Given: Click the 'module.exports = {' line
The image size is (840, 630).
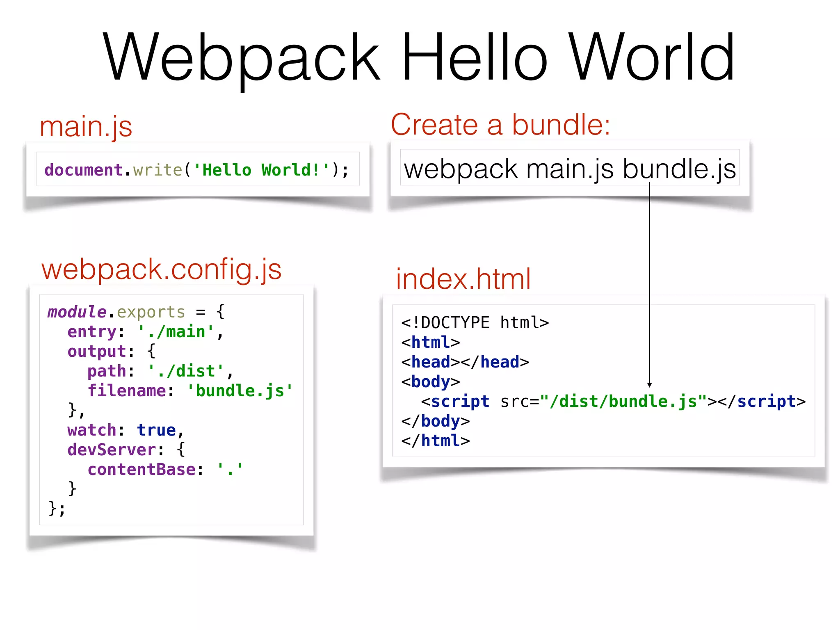Looking at the screenshot, I should coord(136,312).
